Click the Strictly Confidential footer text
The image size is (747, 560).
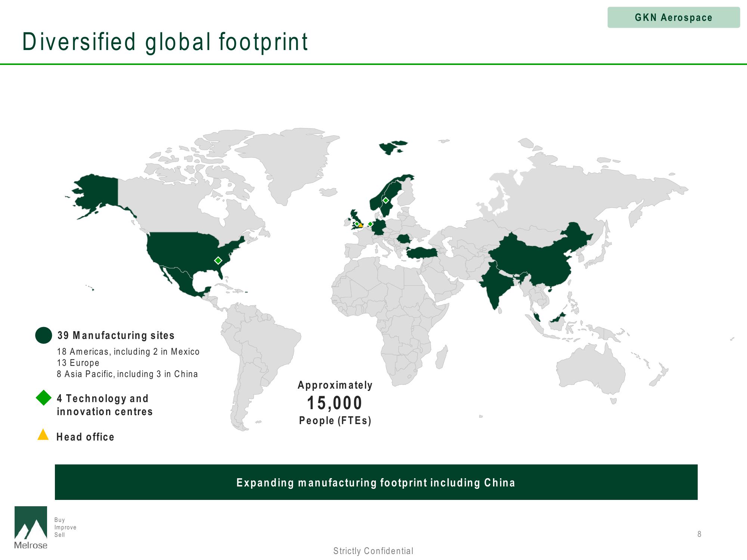(373, 551)
